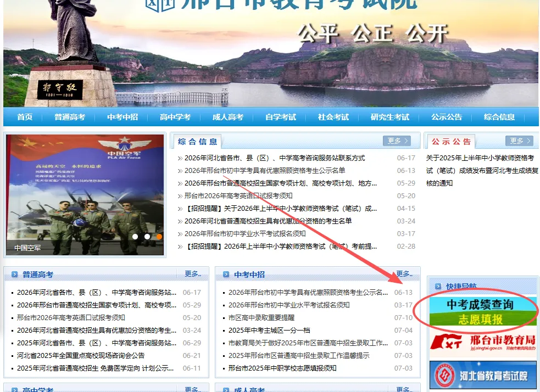Click the 中考中招 section heading above news list
Viewport: 540px width, 392px height.
pos(249,275)
